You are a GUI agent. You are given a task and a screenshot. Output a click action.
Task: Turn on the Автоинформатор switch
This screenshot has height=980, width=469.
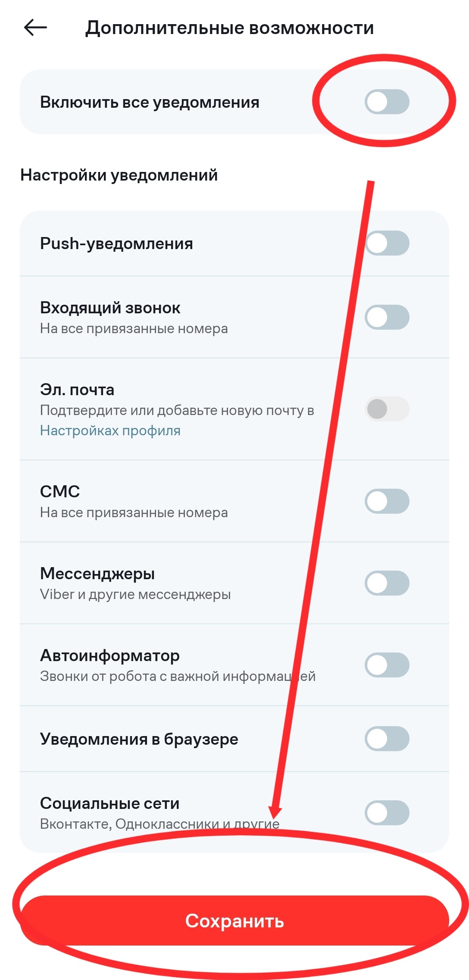pos(387,665)
